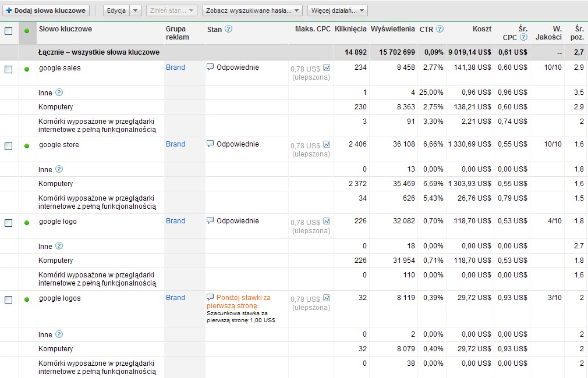Sort by Kliknięcia column header
The image size is (588, 378).
pos(350,29)
